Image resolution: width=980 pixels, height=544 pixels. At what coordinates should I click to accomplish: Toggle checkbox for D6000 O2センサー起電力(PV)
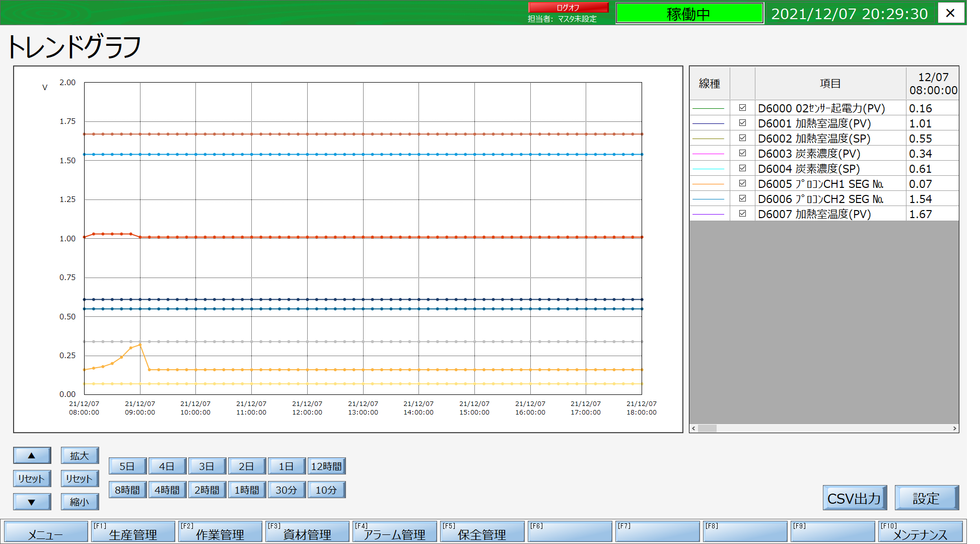(742, 108)
